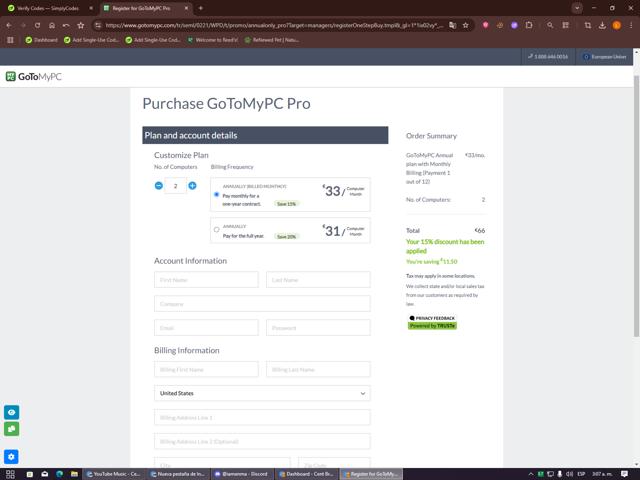Click the search magnifier toolbar icon
640x480 pixels.
(x=550, y=25)
